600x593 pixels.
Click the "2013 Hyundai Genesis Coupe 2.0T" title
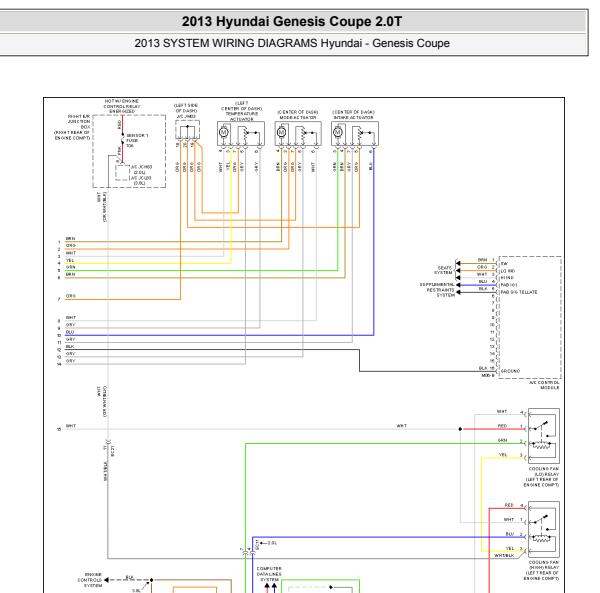pyautogui.click(x=292, y=21)
